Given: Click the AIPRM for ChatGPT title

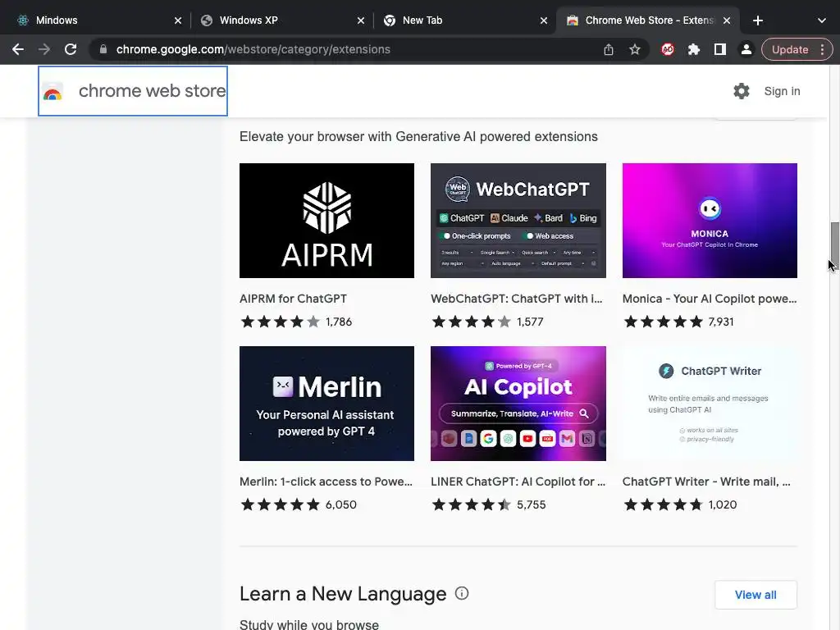Looking at the screenshot, I should [x=293, y=299].
